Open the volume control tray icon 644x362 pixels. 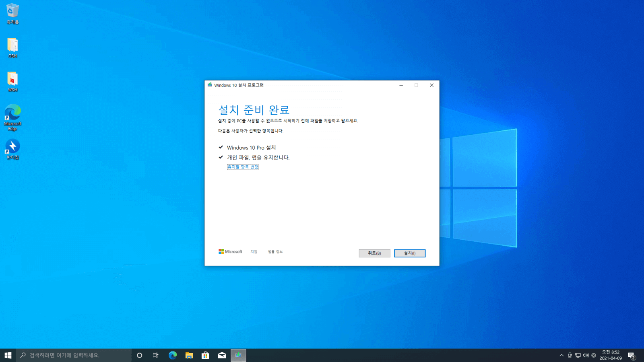pyautogui.click(x=586, y=355)
